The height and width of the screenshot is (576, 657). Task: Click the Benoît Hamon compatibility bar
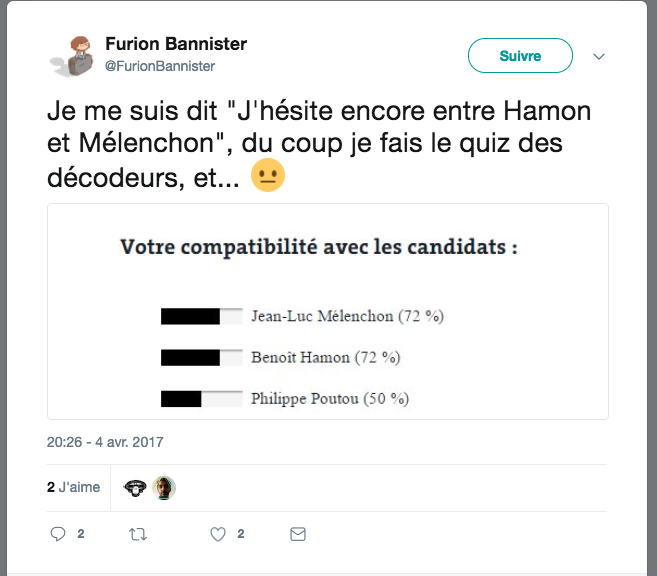201,357
